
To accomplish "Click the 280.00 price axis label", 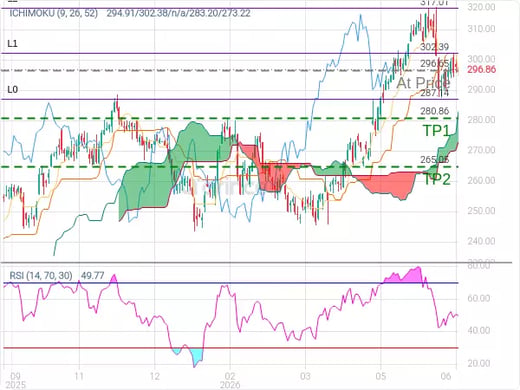I will point(481,120).
